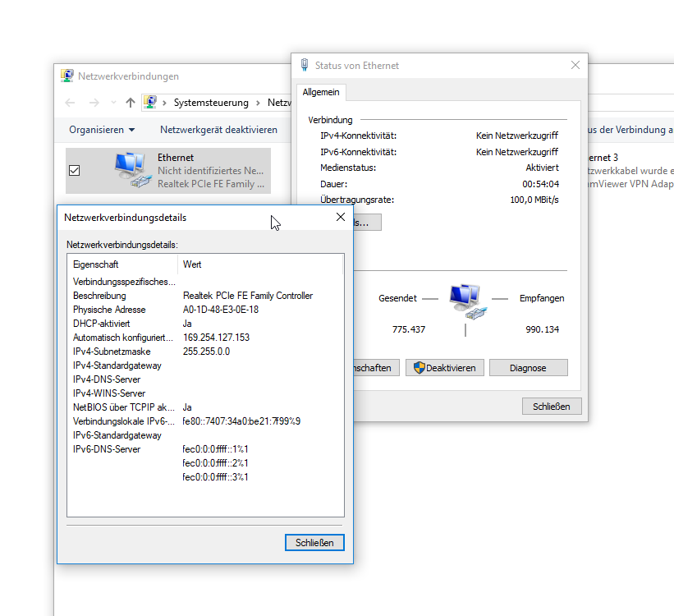Click the Wert column header
The width and height of the screenshot is (674, 616).
click(260, 264)
